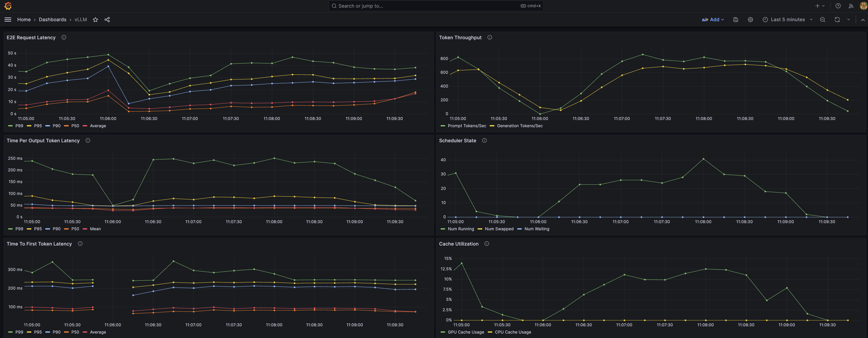This screenshot has height=338, width=868.
Task: Click the refresh dashboard icon
Action: [x=837, y=20]
